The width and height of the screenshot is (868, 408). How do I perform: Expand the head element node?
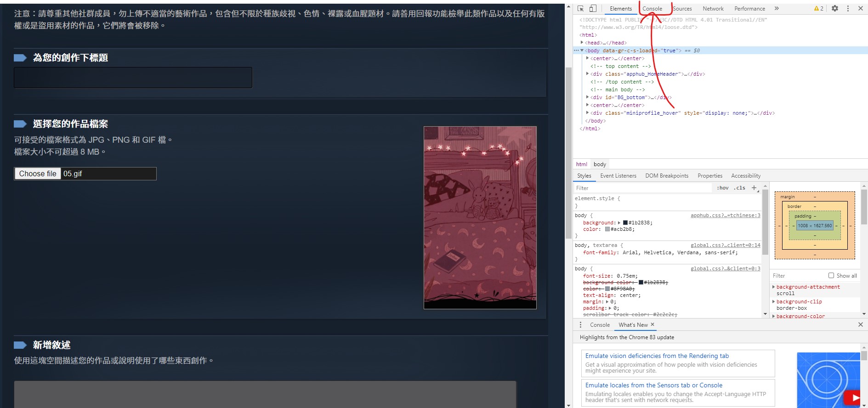[582, 43]
